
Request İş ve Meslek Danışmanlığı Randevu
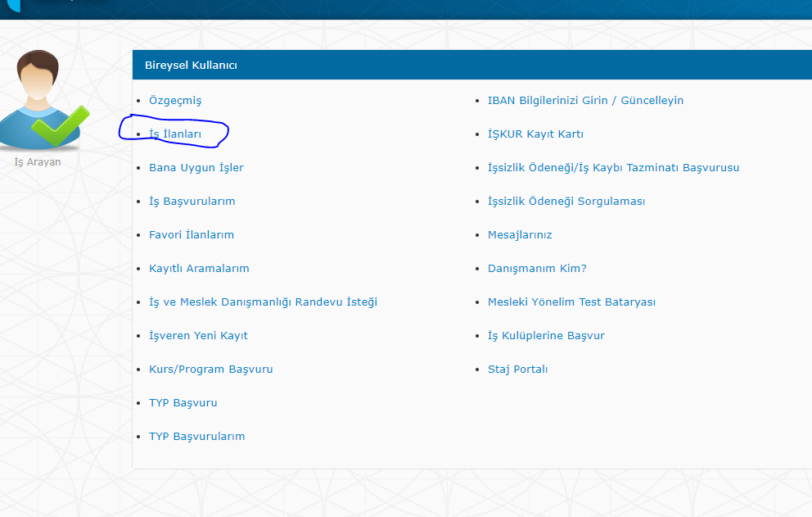coord(263,302)
